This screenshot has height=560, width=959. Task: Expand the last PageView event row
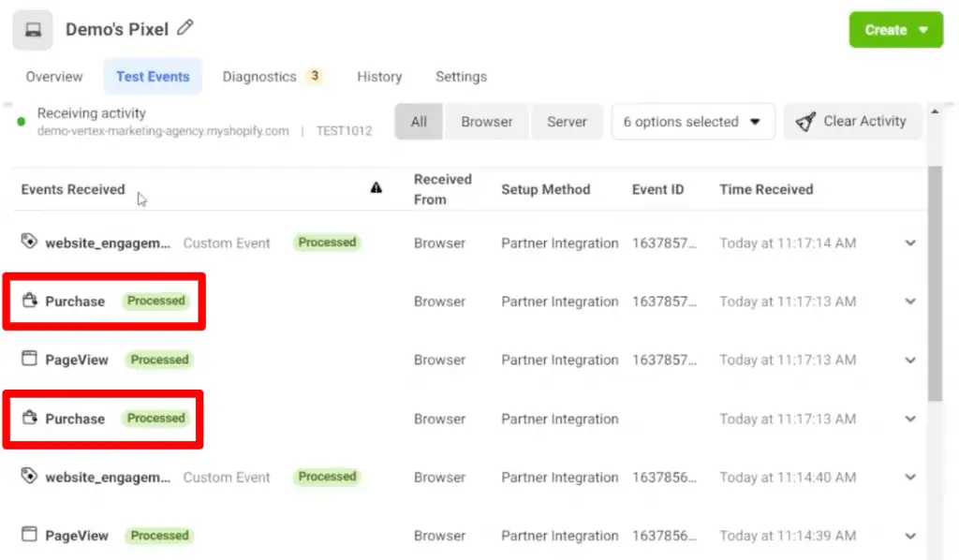tap(909, 535)
